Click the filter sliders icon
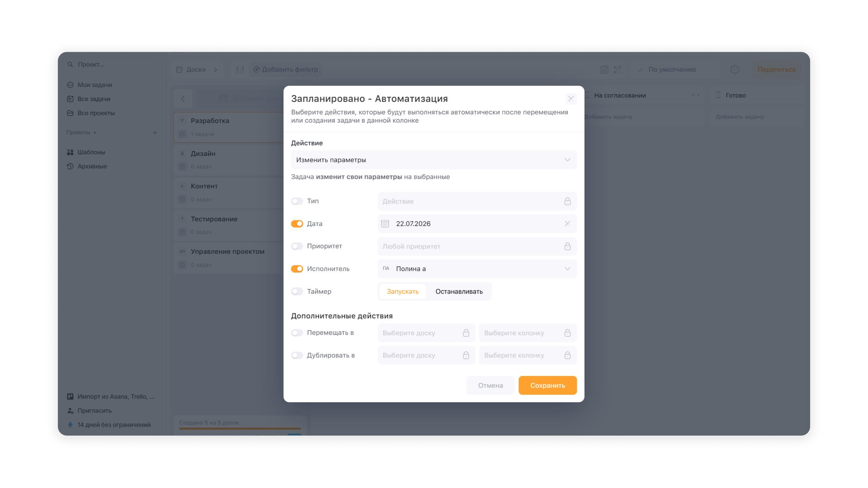 pos(240,69)
